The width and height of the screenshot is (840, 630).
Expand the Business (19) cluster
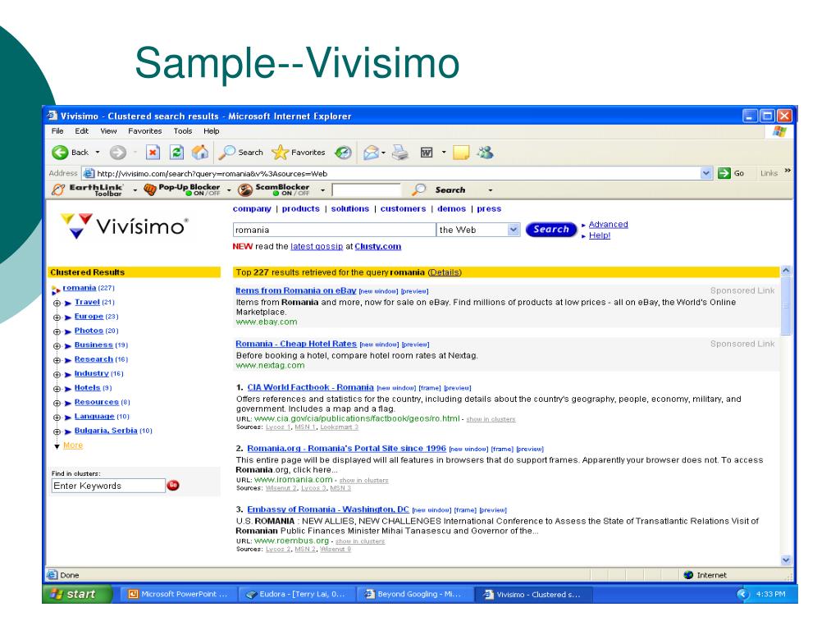(x=57, y=346)
